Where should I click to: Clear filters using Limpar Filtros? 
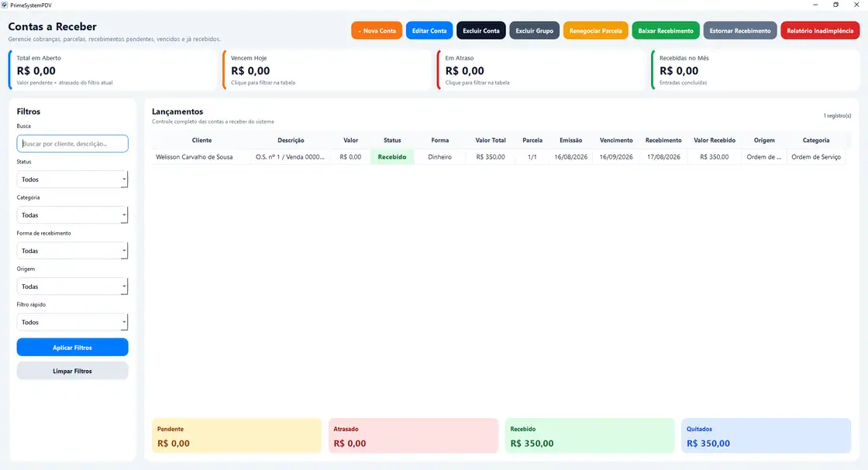pyautogui.click(x=73, y=370)
